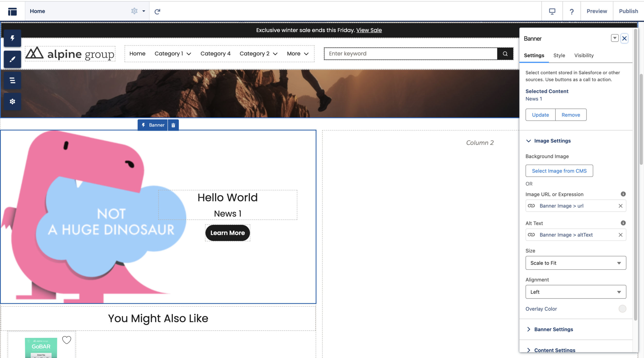644x358 pixels.
Task: Open the Theme paintbrush panel
Action: (x=12, y=59)
